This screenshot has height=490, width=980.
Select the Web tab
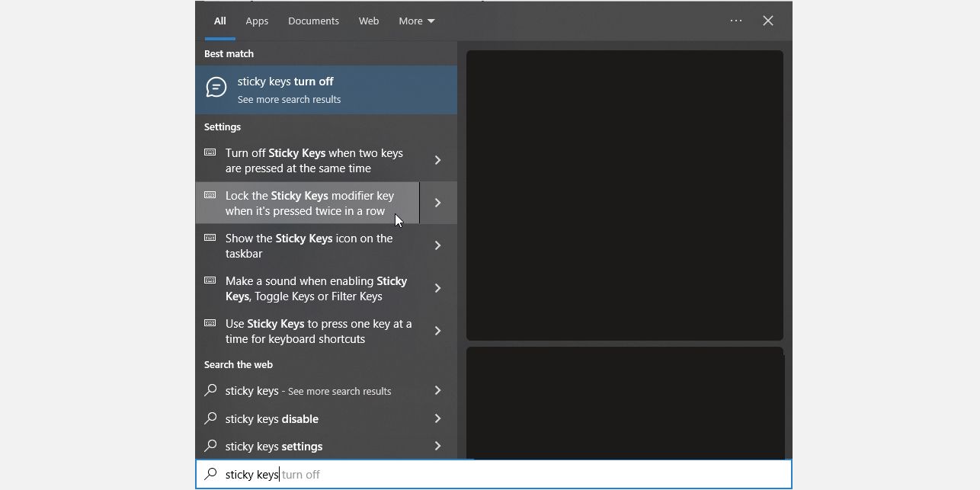click(368, 21)
